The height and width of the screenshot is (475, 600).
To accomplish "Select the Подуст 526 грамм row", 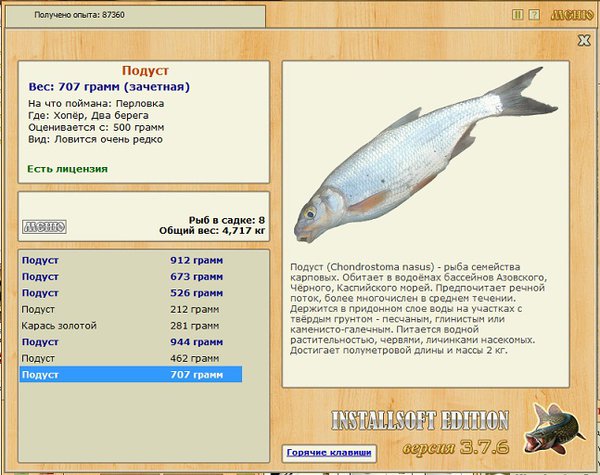I will pyautogui.click(x=131, y=293).
